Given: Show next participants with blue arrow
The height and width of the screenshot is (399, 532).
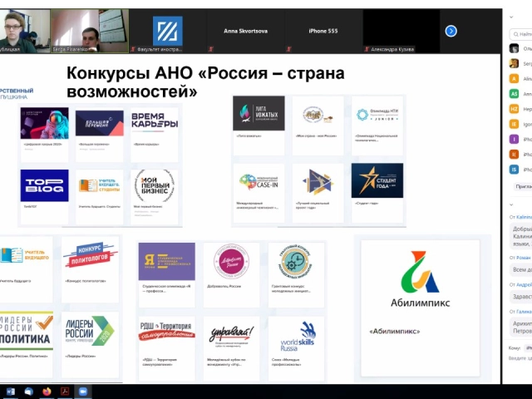Looking at the screenshot, I should click(451, 32).
